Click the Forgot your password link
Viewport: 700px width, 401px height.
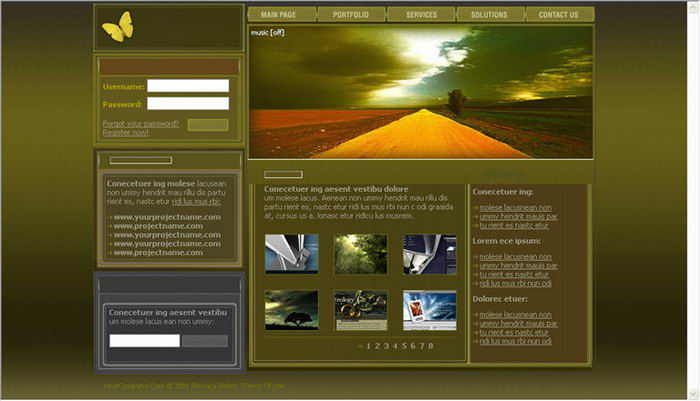pos(141,124)
